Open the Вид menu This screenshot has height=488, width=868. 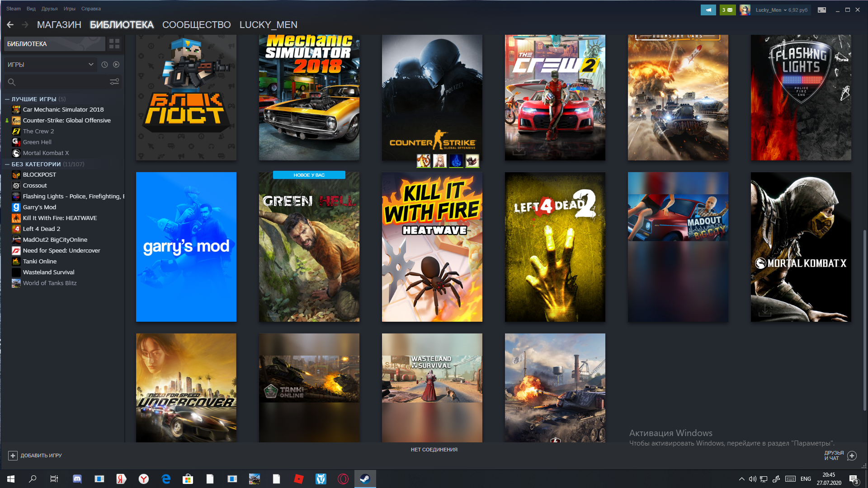click(x=31, y=9)
